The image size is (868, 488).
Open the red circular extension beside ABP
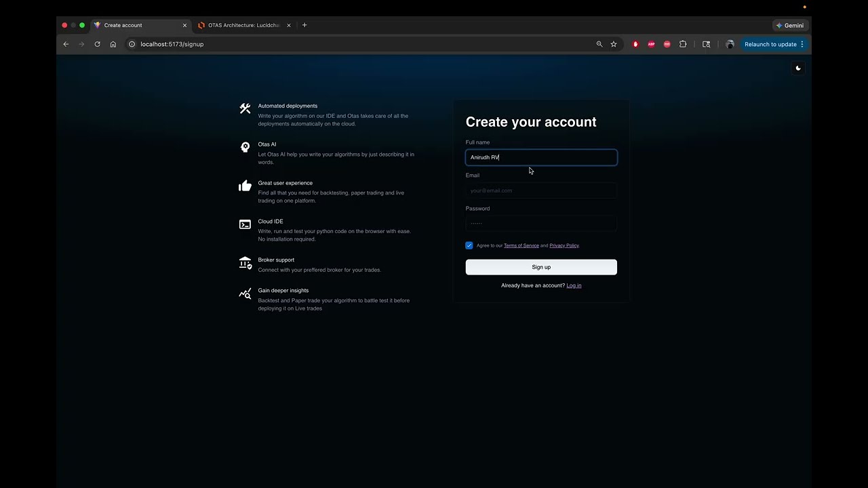point(667,44)
